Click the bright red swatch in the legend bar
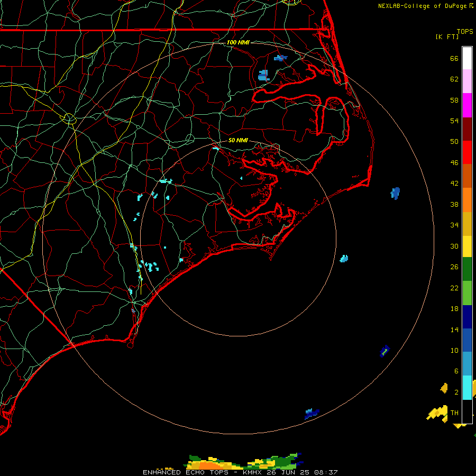476x476 pixels. (467, 152)
